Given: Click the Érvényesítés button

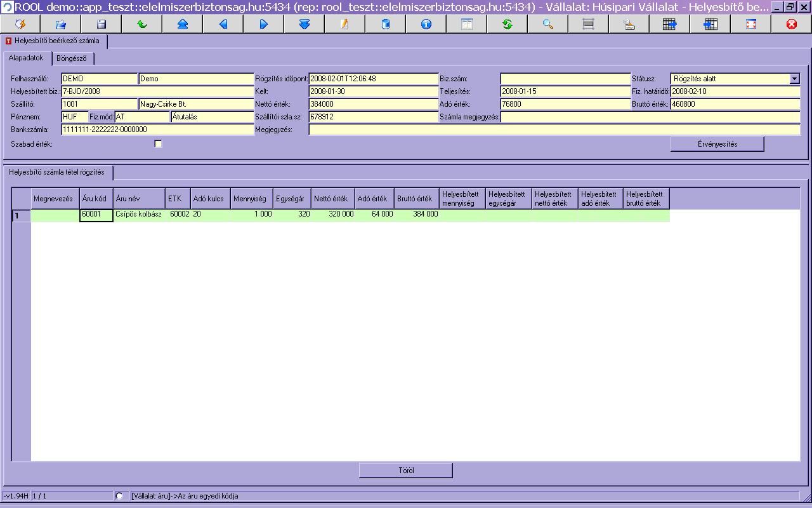Looking at the screenshot, I should point(717,144).
